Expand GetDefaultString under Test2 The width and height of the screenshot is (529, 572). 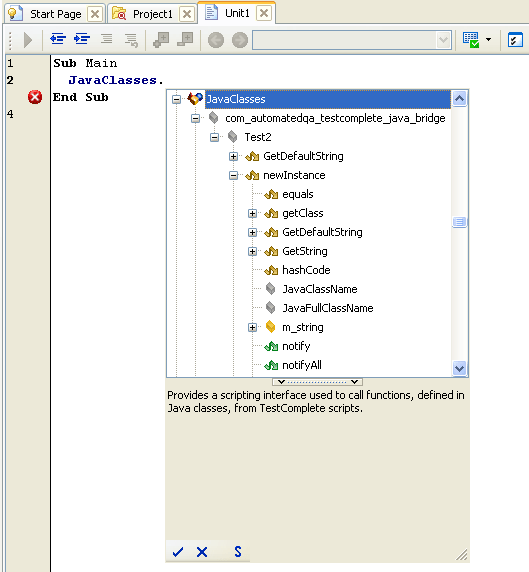point(233,156)
